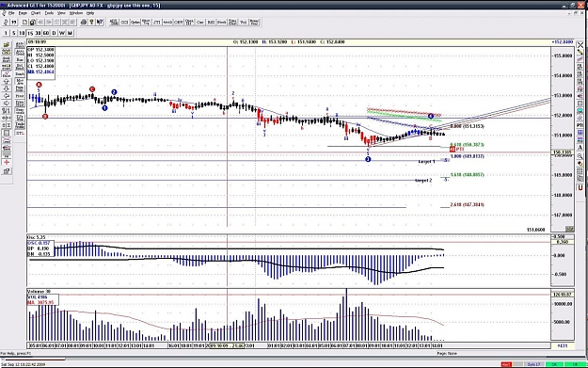
Task: Open the Help menu
Action: click(90, 13)
